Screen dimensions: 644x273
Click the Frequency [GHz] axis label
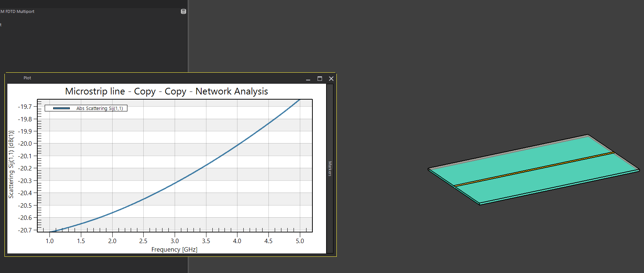[174, 249]
